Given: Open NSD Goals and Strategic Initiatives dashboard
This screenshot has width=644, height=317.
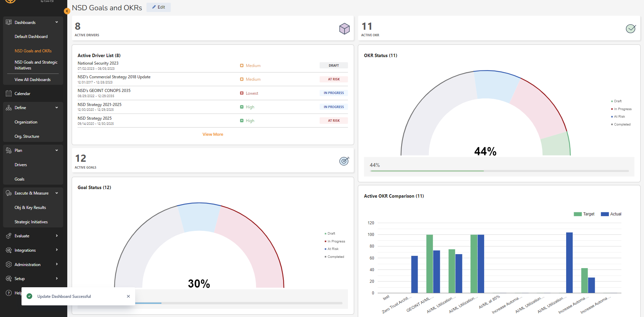Looking at the screenshot, I should tap(36, 65).
